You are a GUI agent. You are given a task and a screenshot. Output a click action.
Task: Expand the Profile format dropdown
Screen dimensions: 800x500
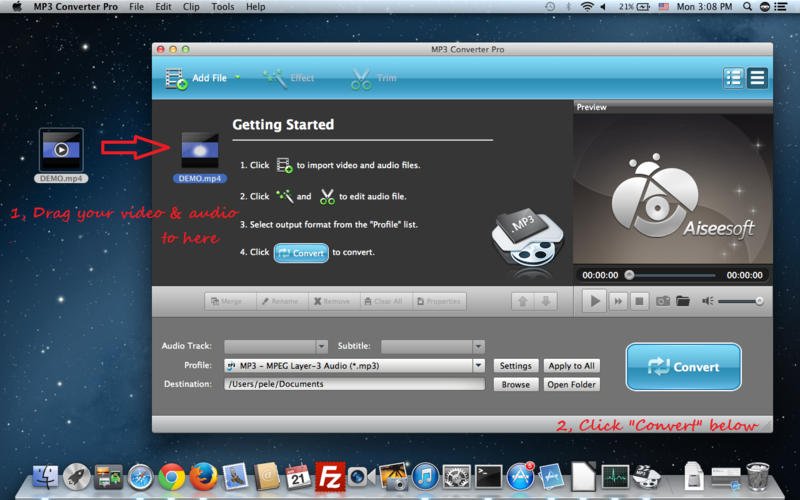[x=478, y=365]
